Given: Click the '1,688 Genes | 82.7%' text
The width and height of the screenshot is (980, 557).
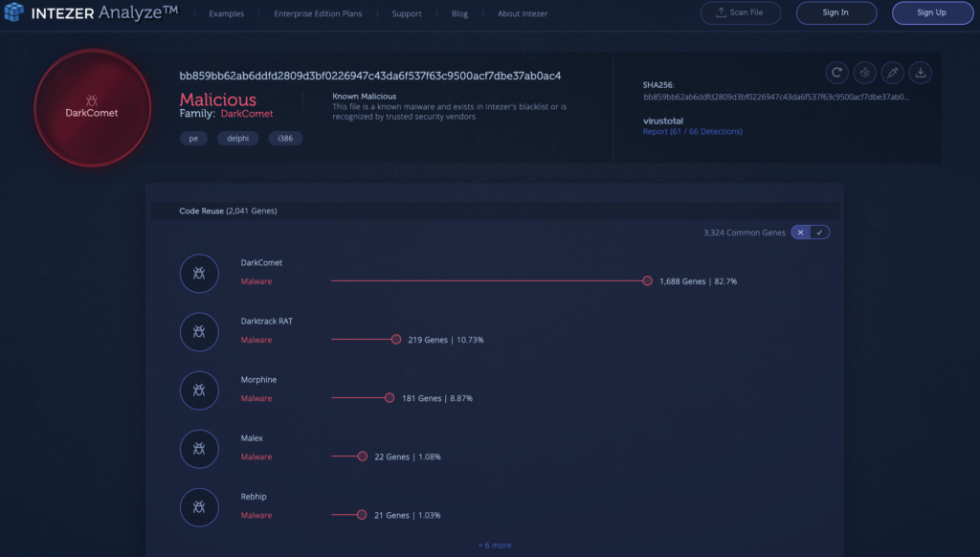Looking at the screenshot, I should pyautogui.click(x=698, y=281).
